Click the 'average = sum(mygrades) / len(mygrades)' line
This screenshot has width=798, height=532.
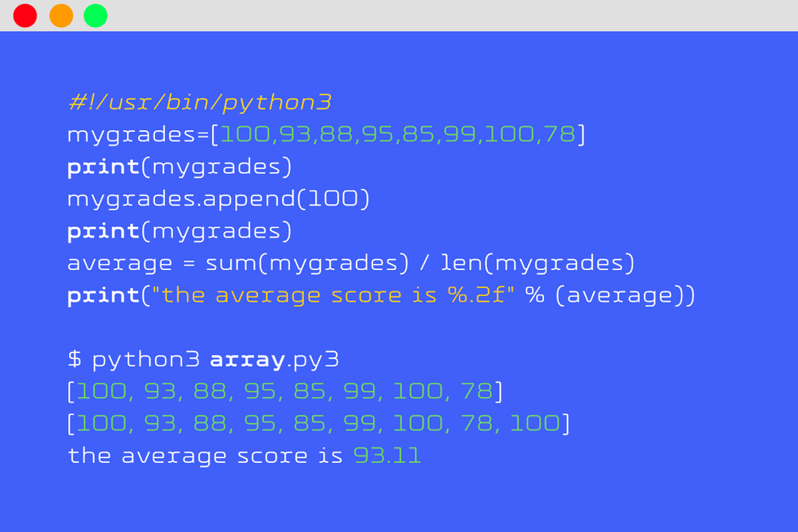351,263
